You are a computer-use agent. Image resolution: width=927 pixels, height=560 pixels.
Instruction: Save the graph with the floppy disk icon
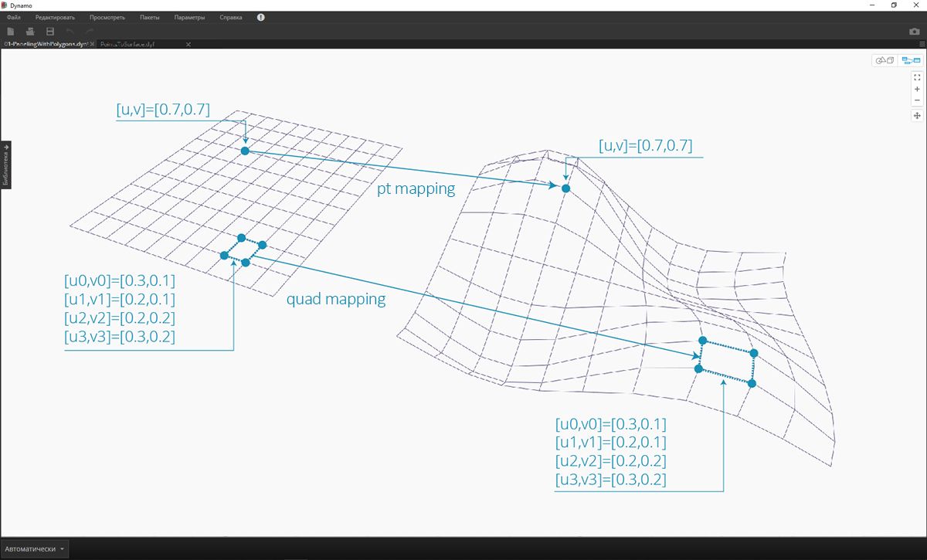pyautogui.click(x=50, y=32)
